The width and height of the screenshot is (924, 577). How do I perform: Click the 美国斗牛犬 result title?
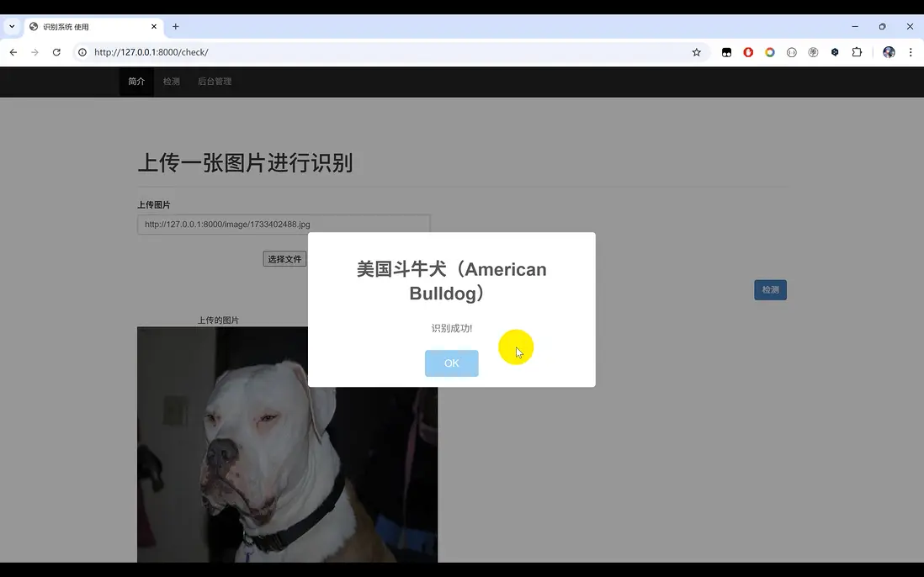point(451,281)
